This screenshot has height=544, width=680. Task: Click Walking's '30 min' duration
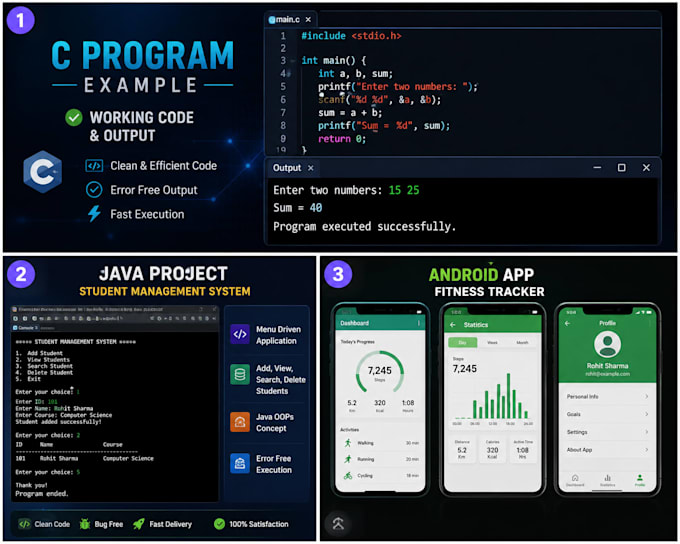(412, 443)
